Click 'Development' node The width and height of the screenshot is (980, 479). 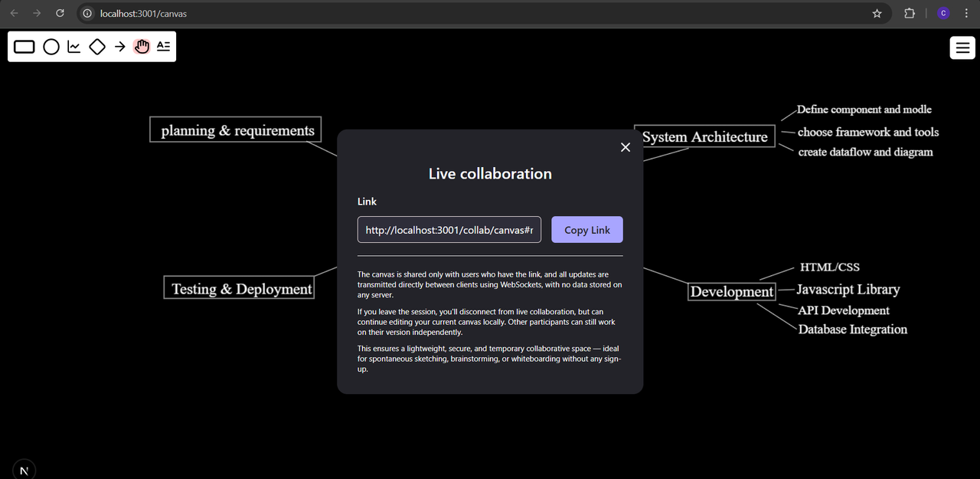[x=732, y=292]
